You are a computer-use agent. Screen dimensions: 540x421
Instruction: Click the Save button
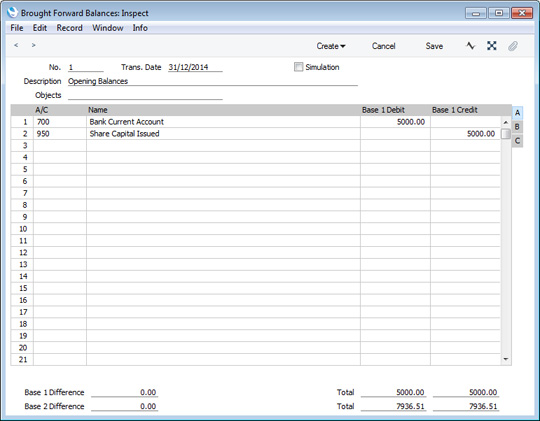pyautogui.click(x=434, y=46)
